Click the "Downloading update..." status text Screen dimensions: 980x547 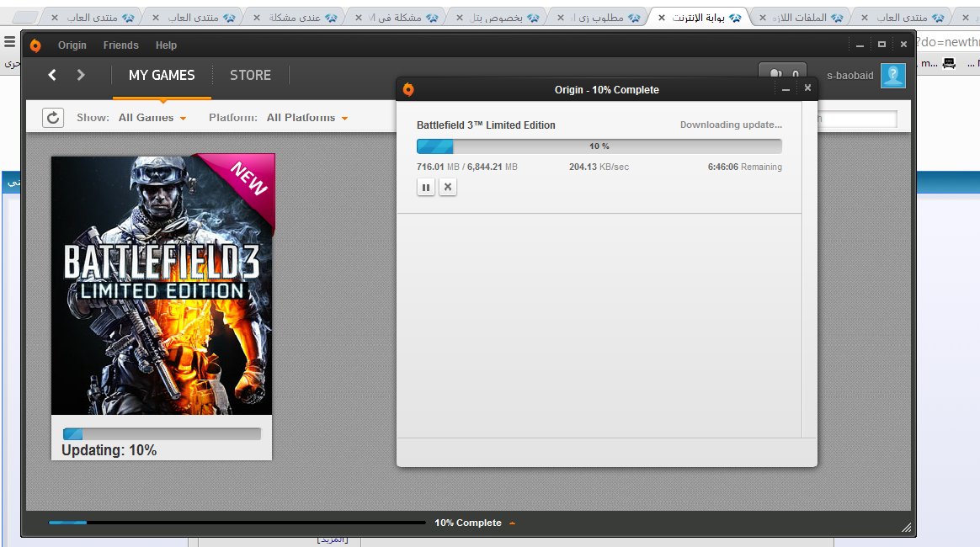coord(732,125)
